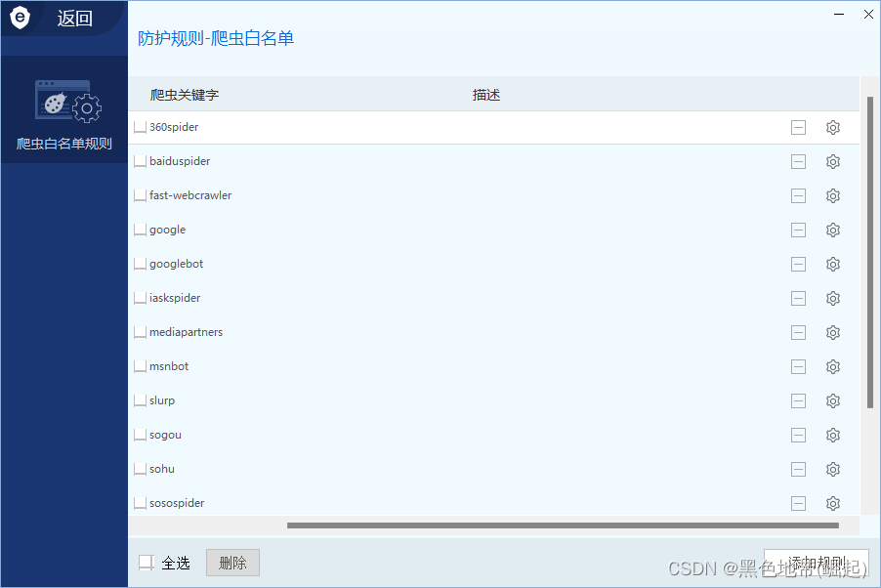The height and width of the screenshot is (588, 881).
Task: Click the minus icon for sohu
Action: pyautogui.click(x=798, y=470)
